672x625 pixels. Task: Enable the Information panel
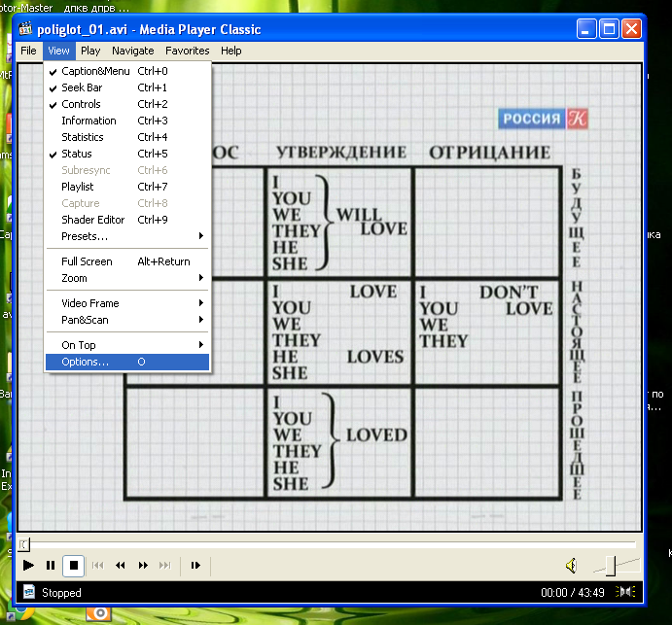(x=127, y=121)
